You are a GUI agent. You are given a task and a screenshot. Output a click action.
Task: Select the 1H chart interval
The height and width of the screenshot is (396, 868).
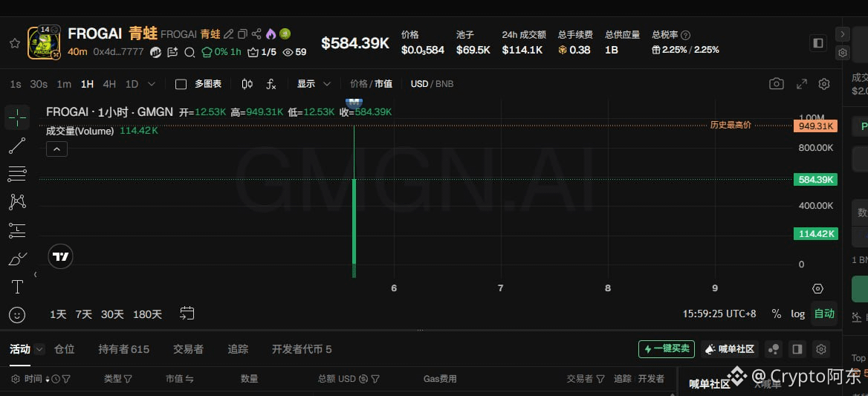pyautogui.click(x=87, y=84)
